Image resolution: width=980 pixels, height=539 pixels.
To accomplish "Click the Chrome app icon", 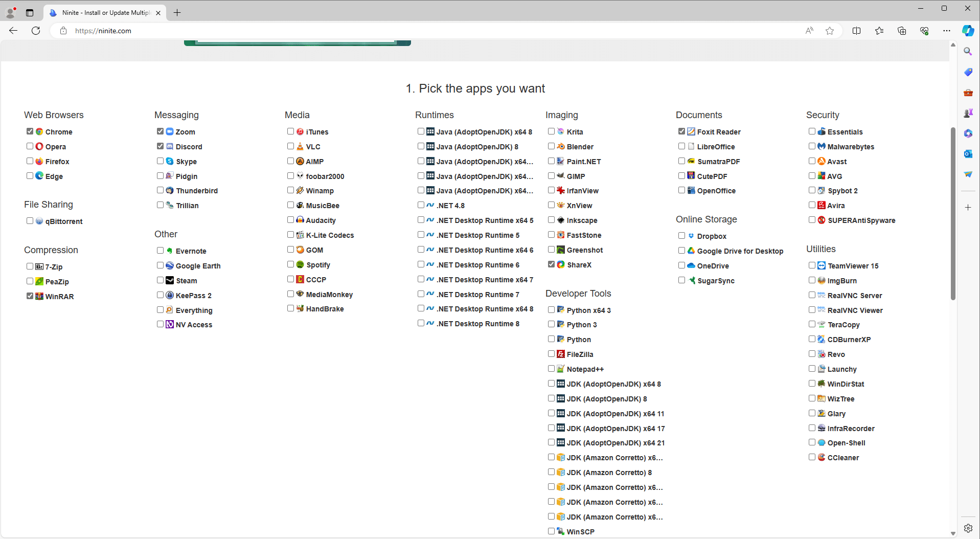I will [x=39, y=131].
